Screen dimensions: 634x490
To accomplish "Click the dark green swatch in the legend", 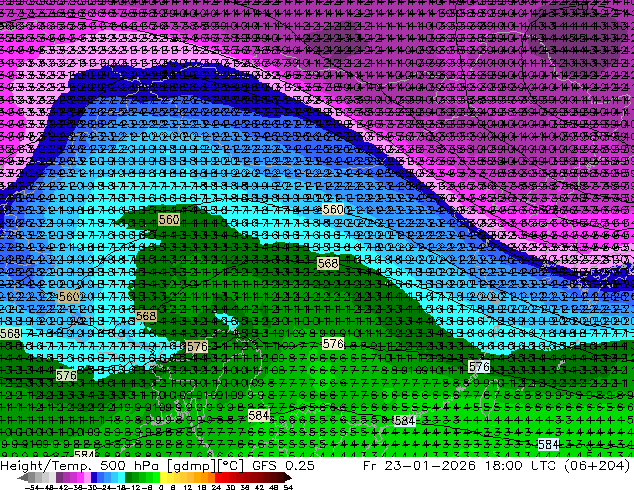I will click(x=129, y=478).
